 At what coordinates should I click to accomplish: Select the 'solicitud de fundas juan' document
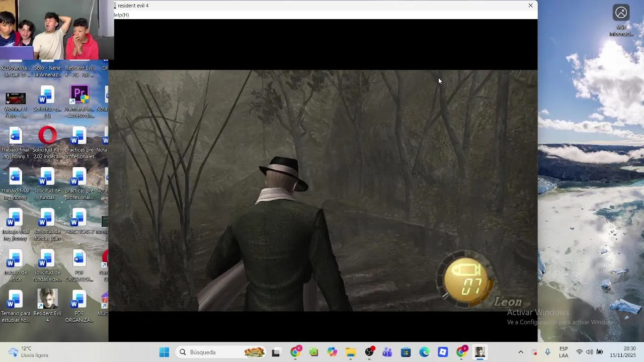pos(47,225)
